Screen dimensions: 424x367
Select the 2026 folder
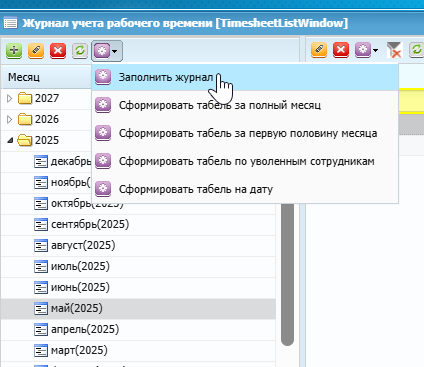tap(38, 119)
